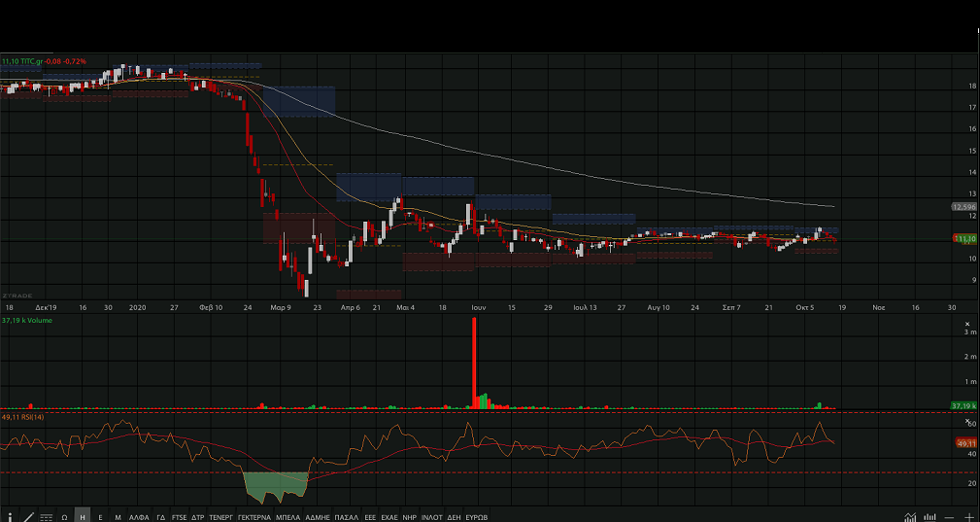Load the ΕΥΡΩΒ chart
This screenshot has height=522, width=980.
click(x=477, y=516)
